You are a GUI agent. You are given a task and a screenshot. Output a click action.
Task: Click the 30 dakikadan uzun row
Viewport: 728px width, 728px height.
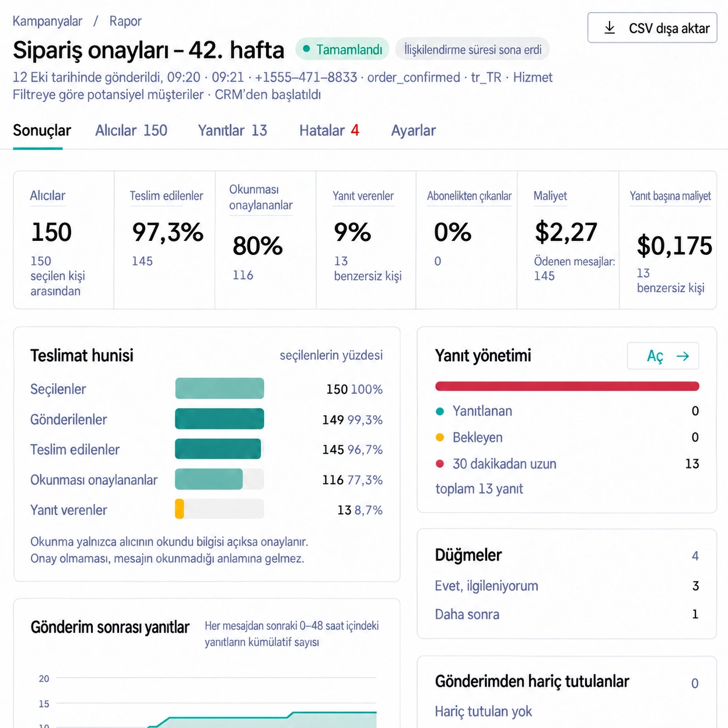567,464
